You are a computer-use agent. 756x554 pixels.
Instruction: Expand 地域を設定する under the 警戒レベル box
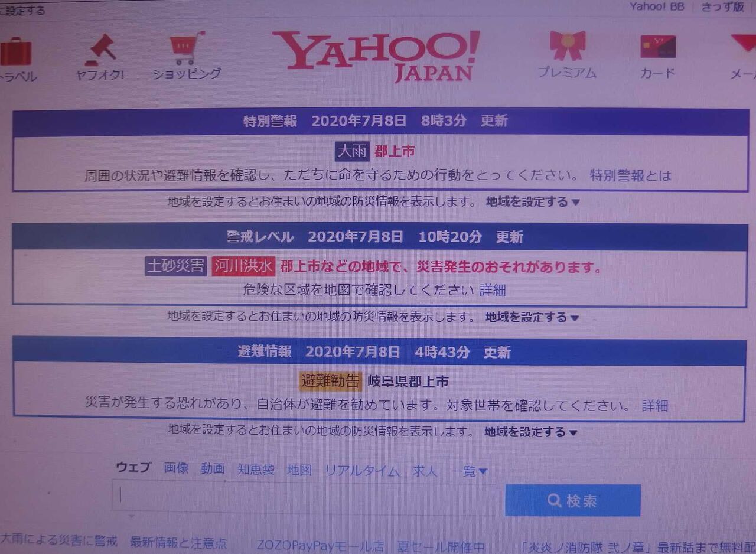pos(532,318)
